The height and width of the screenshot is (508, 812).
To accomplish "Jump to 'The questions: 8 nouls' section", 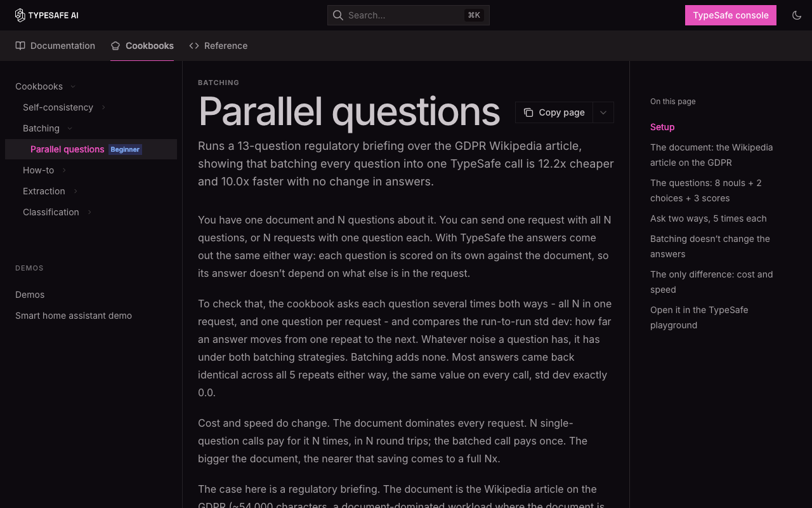I will [705, 190].
